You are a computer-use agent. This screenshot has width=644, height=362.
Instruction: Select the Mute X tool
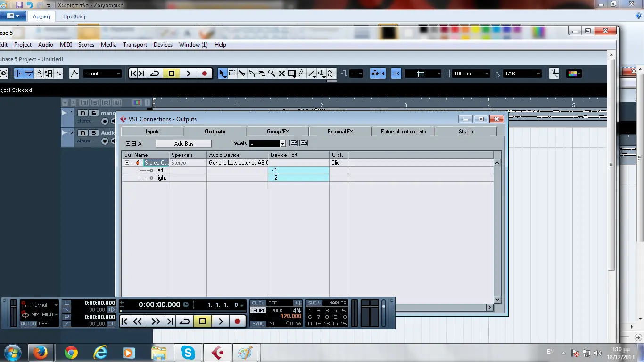pos(282,74)
